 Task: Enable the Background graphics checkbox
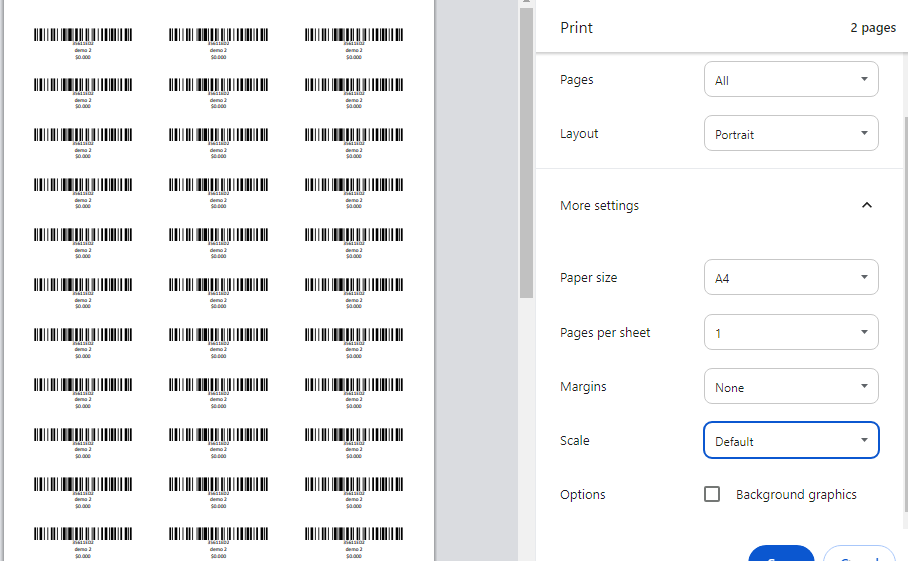pyautogui.click(x=712, y=494)
